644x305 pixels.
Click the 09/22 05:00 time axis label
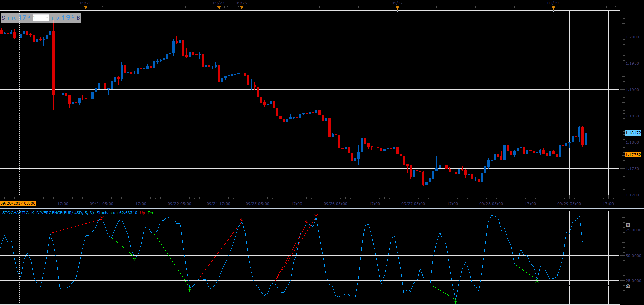click(x=180, y=204)
